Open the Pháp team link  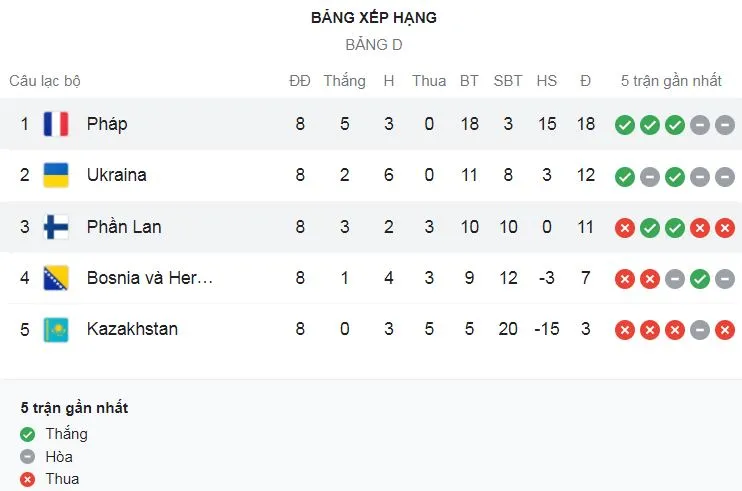coord(107,124)
